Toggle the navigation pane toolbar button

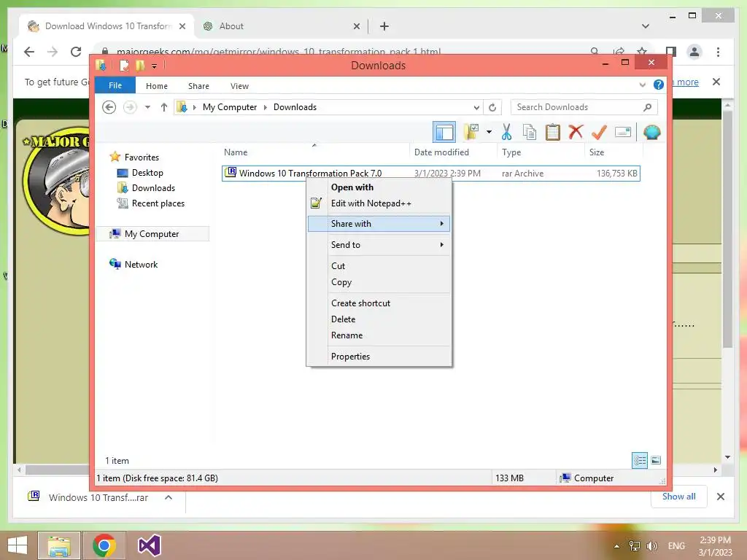point(444,133)
